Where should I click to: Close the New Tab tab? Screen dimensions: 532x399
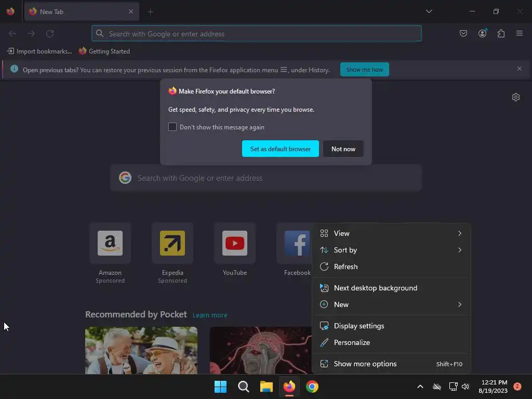pos(131,11)
